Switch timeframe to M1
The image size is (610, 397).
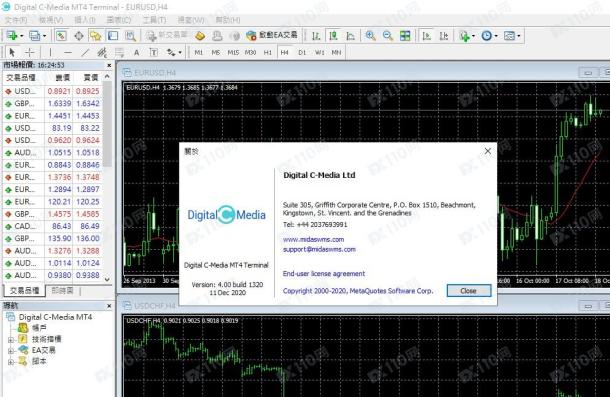pyautogui.click(x=198, y=52)
